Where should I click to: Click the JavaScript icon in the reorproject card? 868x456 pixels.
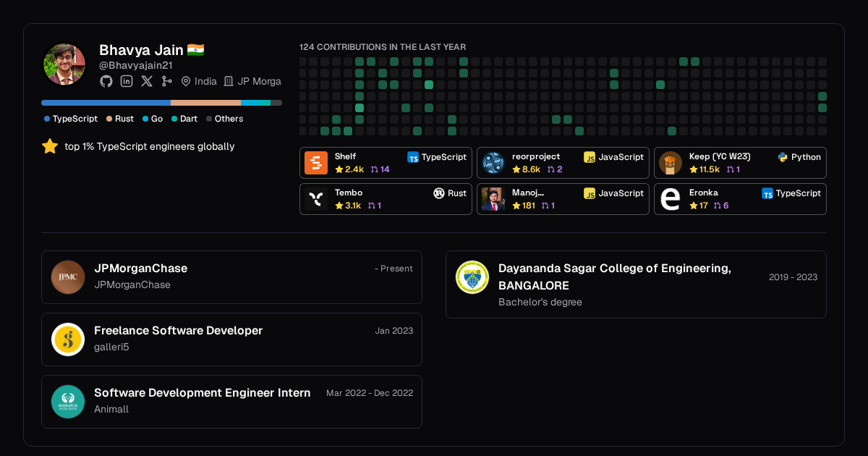[x=590, y=157]
